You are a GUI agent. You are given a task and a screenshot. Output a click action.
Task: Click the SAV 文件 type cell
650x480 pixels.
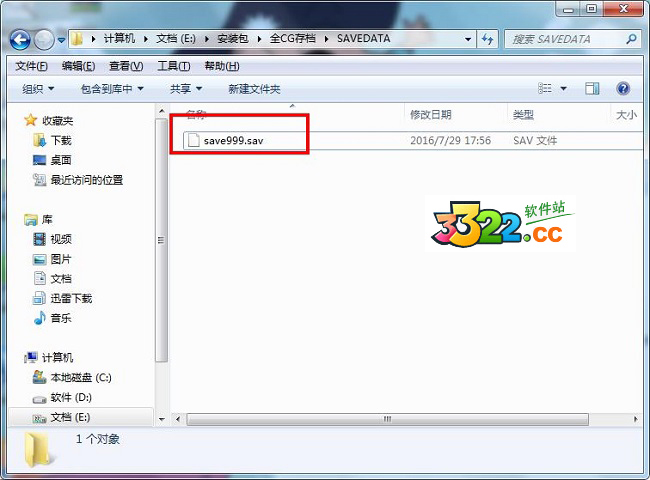pos(535,141)
